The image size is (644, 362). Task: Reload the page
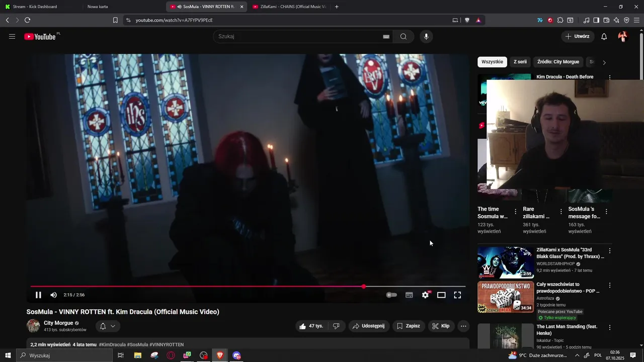pos(27,20)
